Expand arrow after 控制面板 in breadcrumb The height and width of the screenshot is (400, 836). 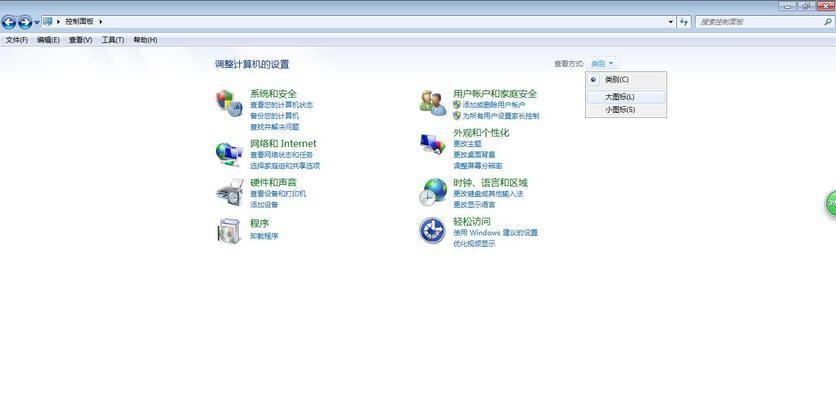pyautogui.click(x=100, y=22)
